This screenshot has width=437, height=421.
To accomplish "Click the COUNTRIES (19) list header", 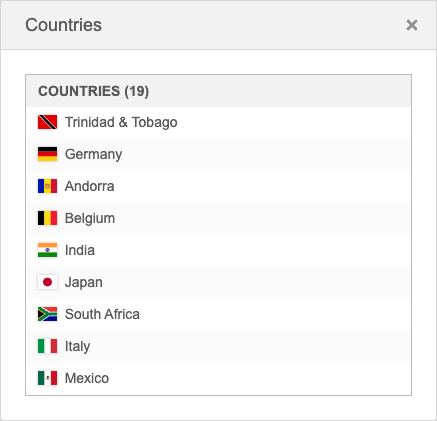I will [x=218, y=91].
